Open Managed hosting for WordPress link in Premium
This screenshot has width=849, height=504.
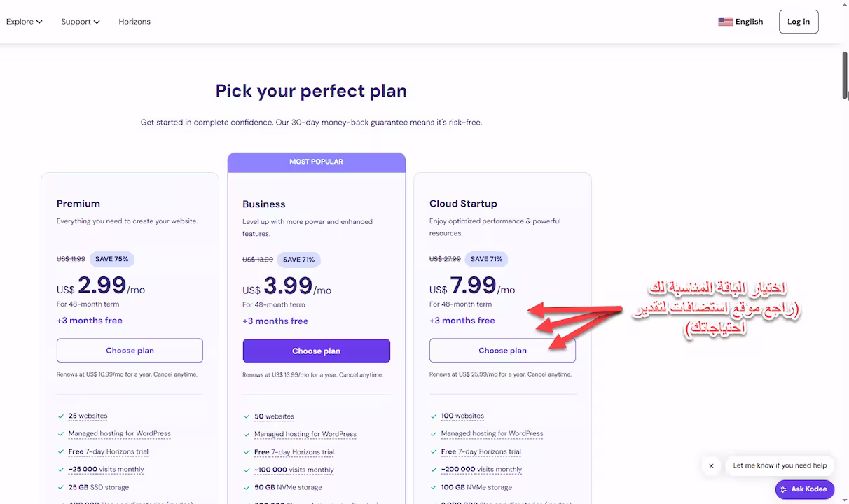click(120, 433)
